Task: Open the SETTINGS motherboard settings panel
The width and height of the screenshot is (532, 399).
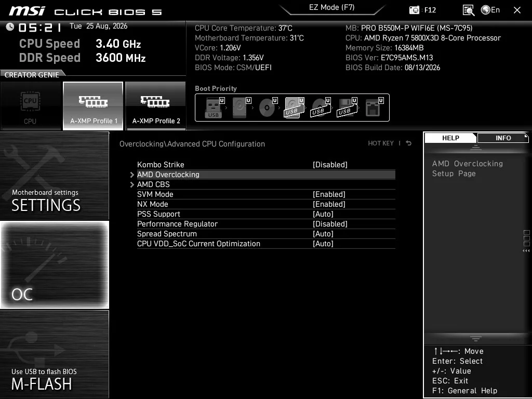Action: 54,176
